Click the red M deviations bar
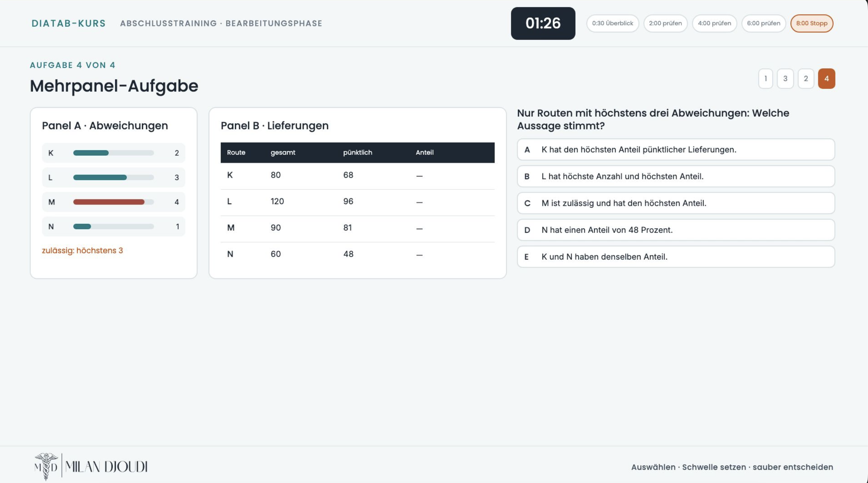The height and width of the screenshot is (483, 868). point(109,202)
